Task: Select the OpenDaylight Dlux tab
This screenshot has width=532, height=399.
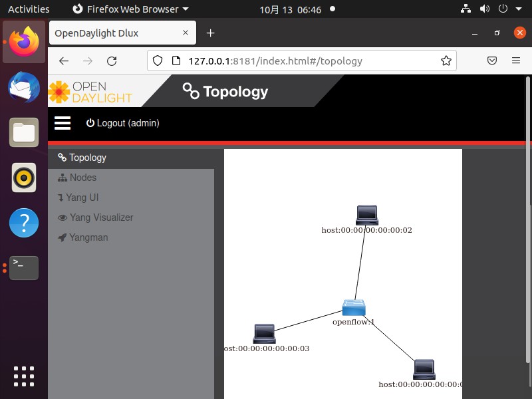Action: click(122, 33)
